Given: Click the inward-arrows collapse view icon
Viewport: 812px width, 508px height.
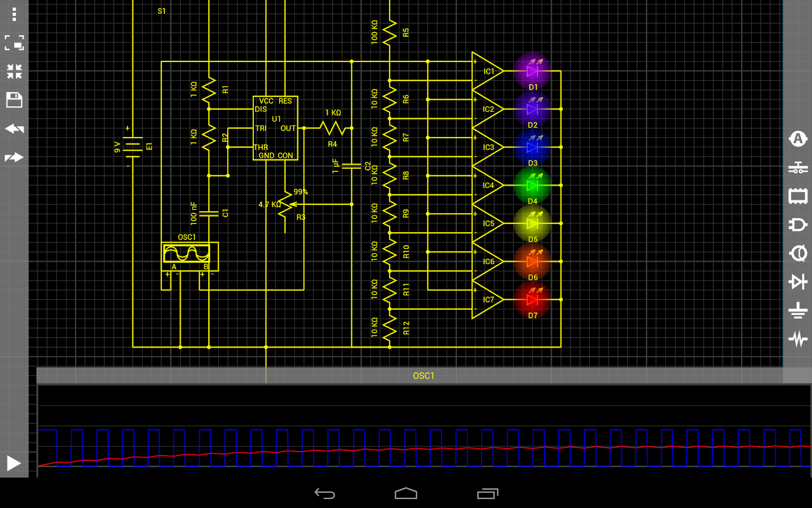Looking at the screenshot, I should [x=14, y=71].
